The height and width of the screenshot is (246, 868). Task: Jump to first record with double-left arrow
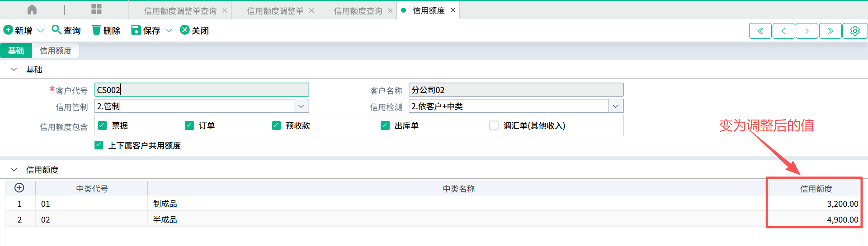pyautogui.click(x=760, y=31)
